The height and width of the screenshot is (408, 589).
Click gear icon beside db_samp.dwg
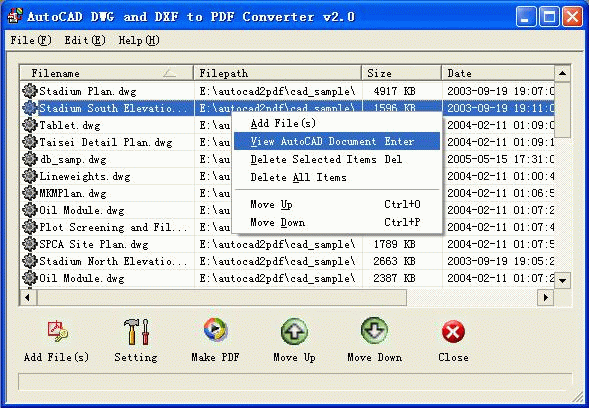(x=29, y=159)
